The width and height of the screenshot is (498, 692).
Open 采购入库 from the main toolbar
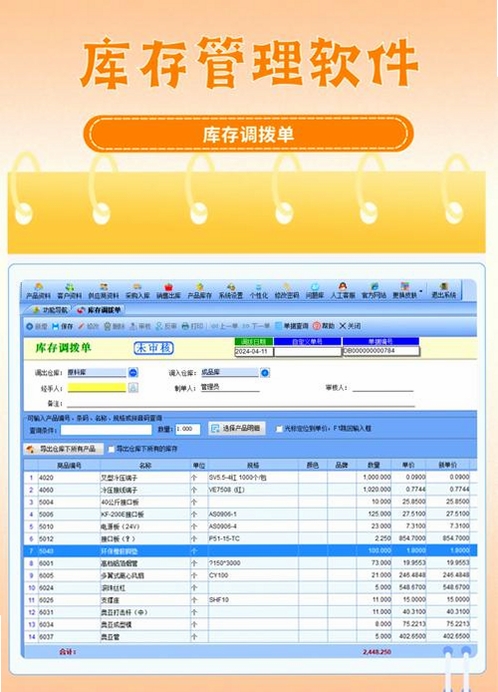(137, 291)
